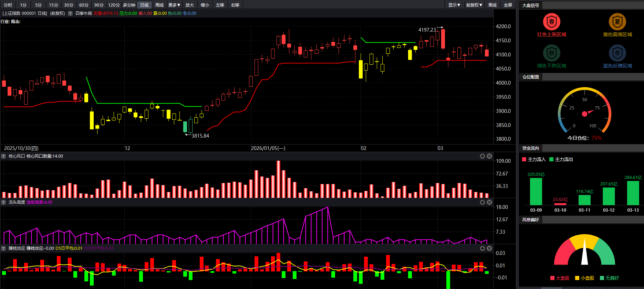644x289 pixels.
Task: Switch chart to 1分 period
Action: [x=23, y=5]
